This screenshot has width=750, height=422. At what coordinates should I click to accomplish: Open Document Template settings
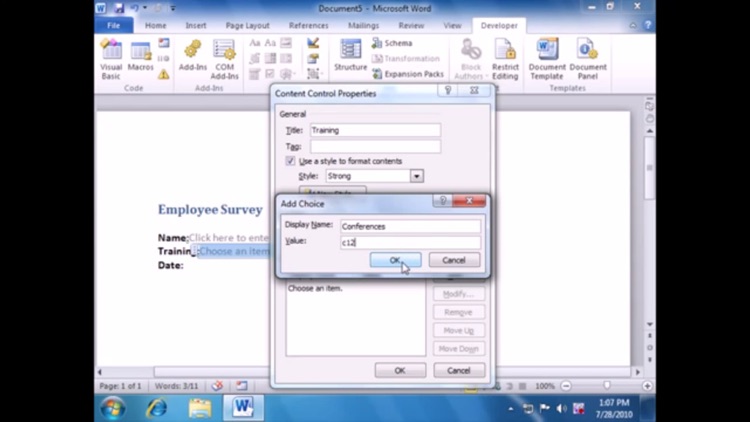547,59
